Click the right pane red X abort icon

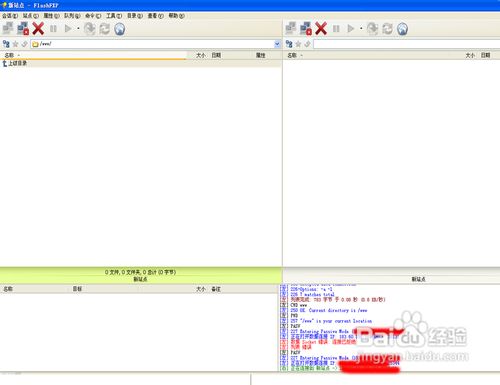pyautogui.click(x=321, y=29)
